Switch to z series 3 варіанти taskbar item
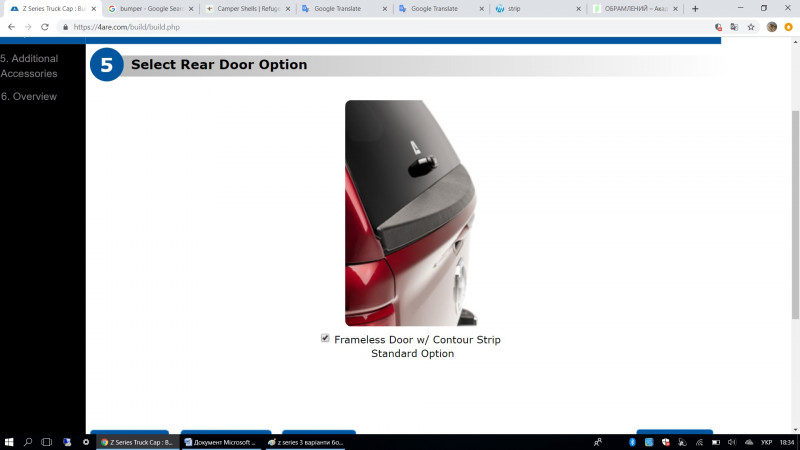Viewport: 800px width, 450px height. coord(306,442)
